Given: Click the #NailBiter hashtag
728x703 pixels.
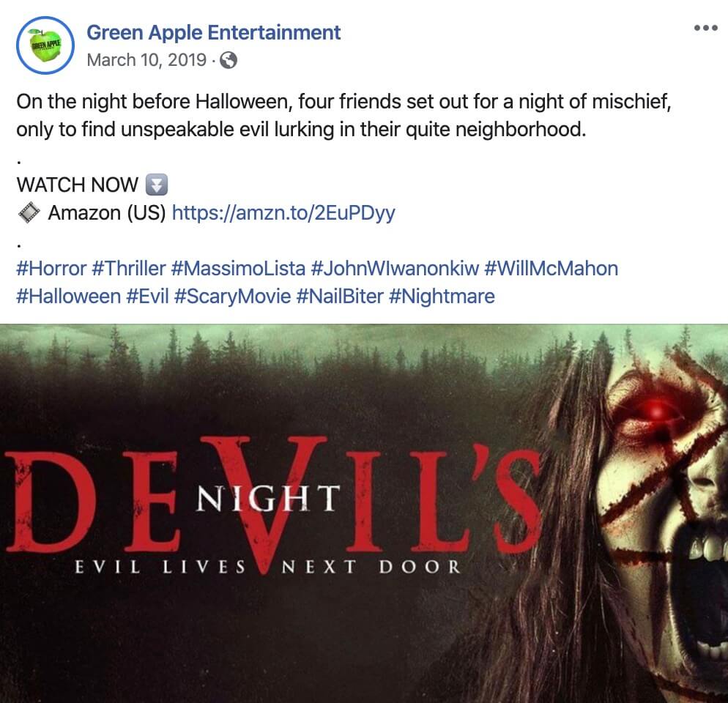Looking at the screenshot, I should [339, 297].
